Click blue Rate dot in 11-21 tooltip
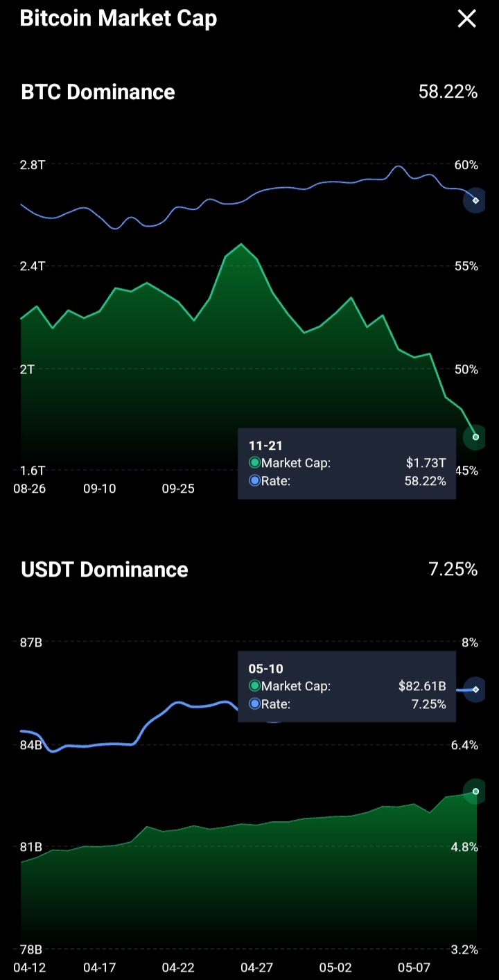Screen dimensions: 499x980 [x=254, y=480]
